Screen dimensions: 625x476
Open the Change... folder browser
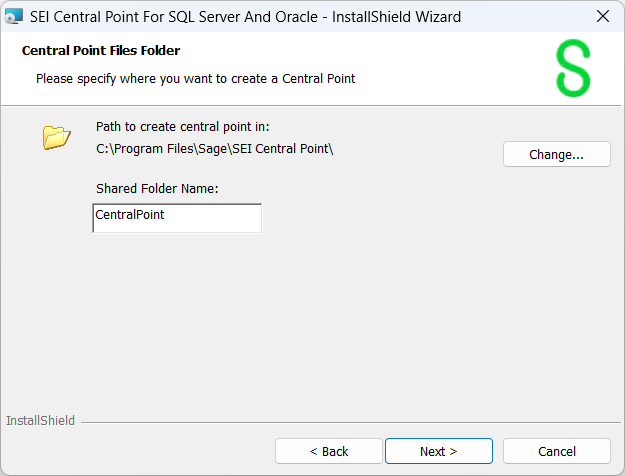(556, 154)
